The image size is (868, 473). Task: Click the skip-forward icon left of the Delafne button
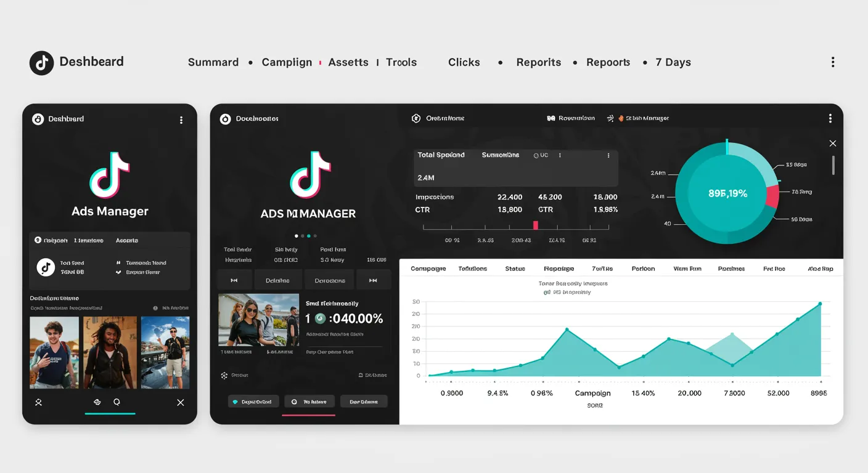235,279
